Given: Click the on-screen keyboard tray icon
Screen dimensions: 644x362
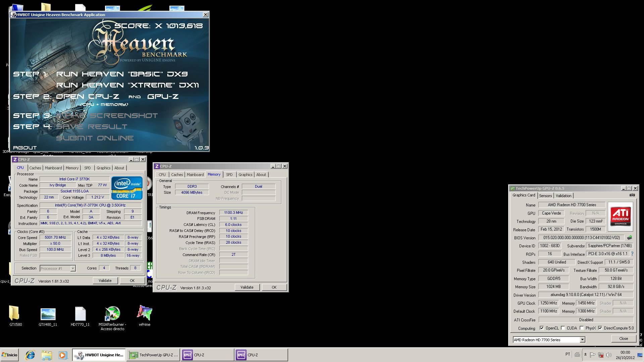Looking at the screenshot, I should (577, 355).
